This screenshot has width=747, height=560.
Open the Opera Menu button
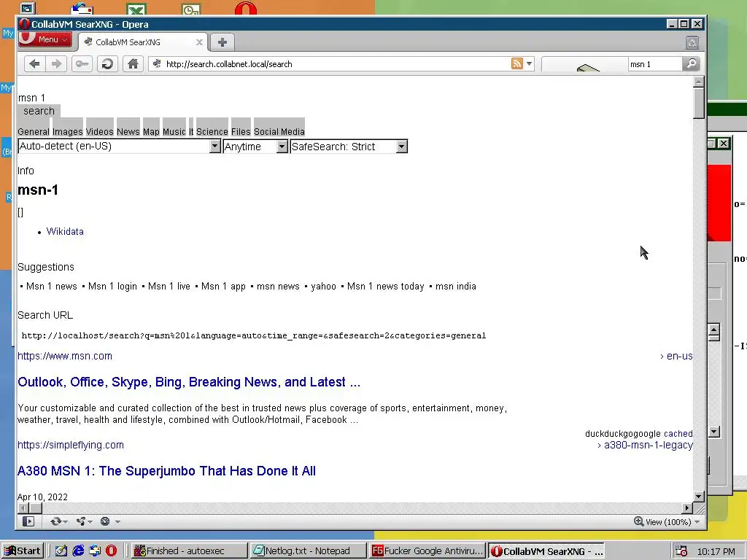(45, 39)
